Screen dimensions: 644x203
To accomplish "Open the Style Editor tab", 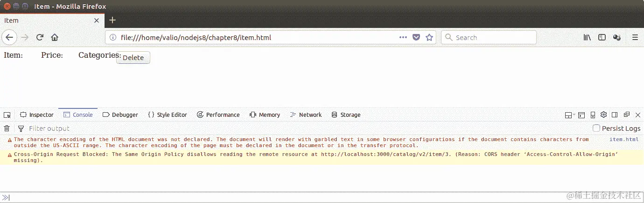I will coord(168,115).
